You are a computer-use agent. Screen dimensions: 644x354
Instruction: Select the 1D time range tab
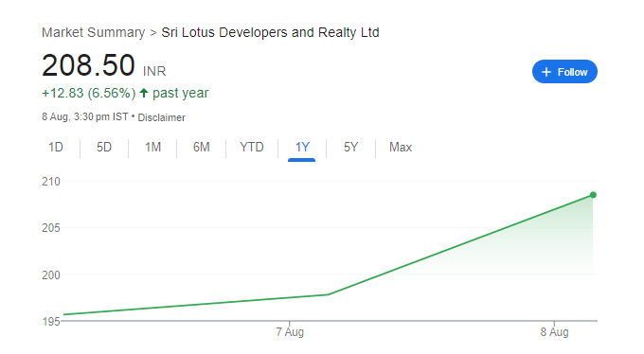[56, 147]
